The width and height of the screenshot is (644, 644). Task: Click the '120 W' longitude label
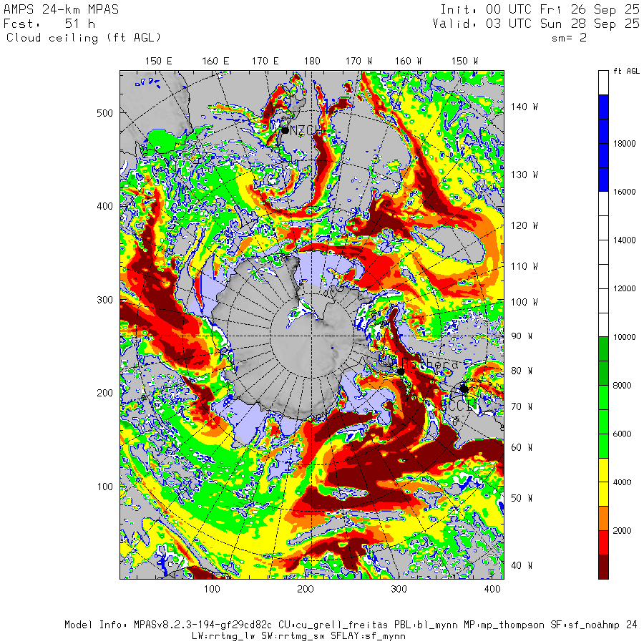525,225
